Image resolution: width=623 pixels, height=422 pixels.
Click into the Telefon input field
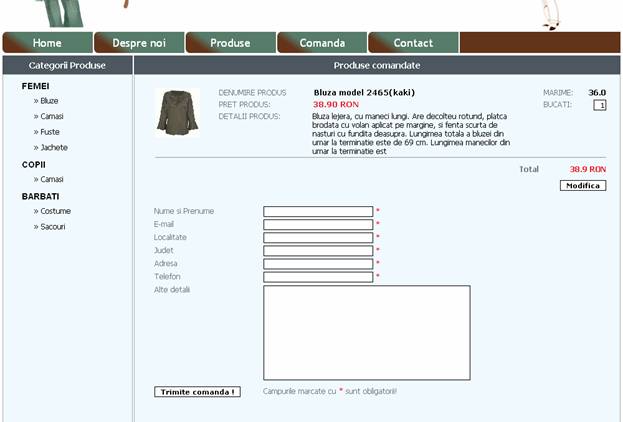(x=317, y=277)
